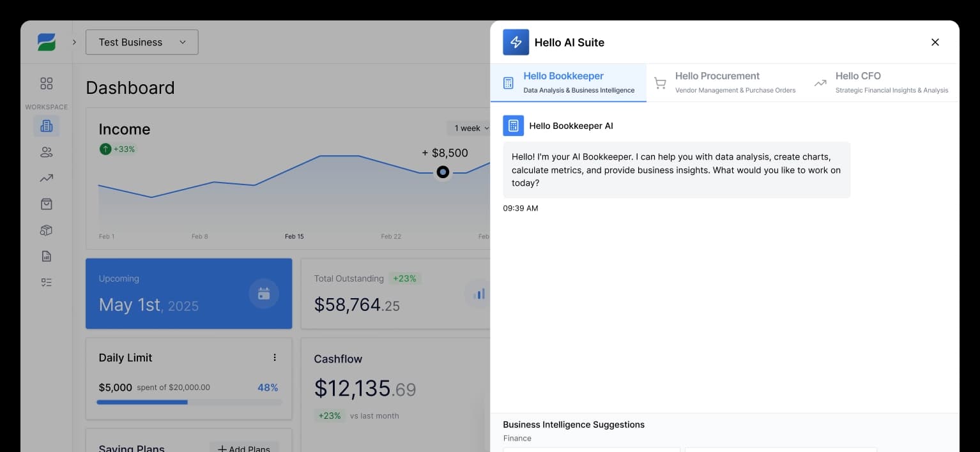Open the reports document icon in sidebar
Image resolution: width=980 pixels, height=452 pixels.
click(46, 255)
